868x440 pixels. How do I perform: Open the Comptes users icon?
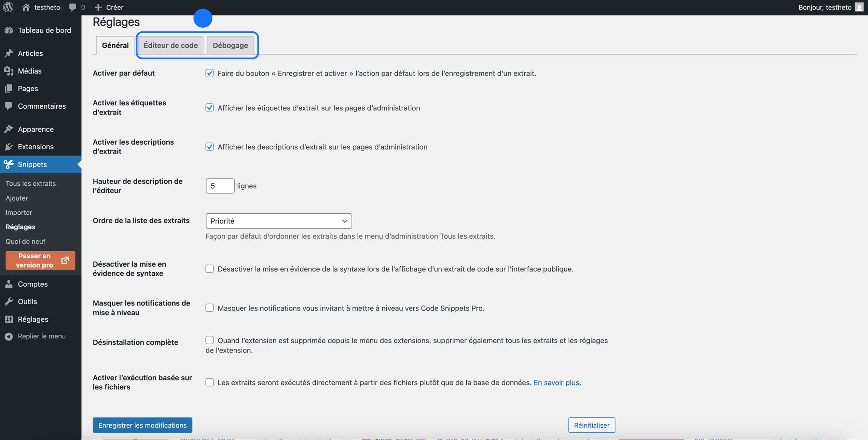tap(9, 284)
